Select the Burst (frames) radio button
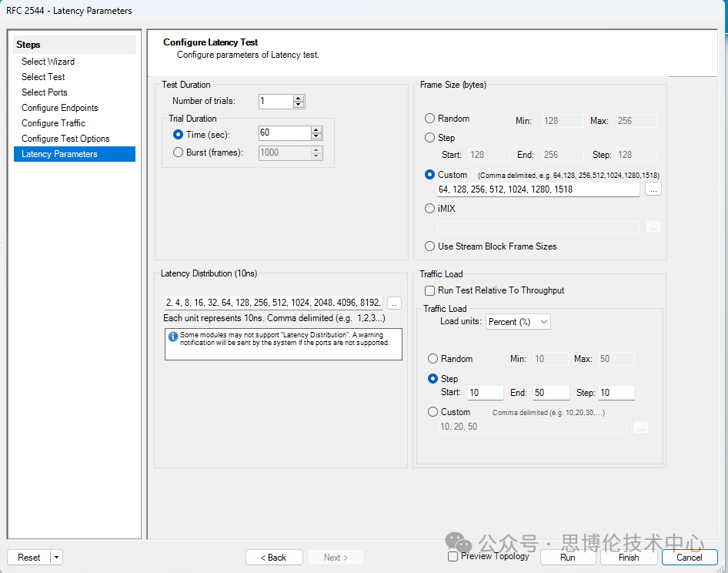This screenshot has width=728, height=573. 179,152
